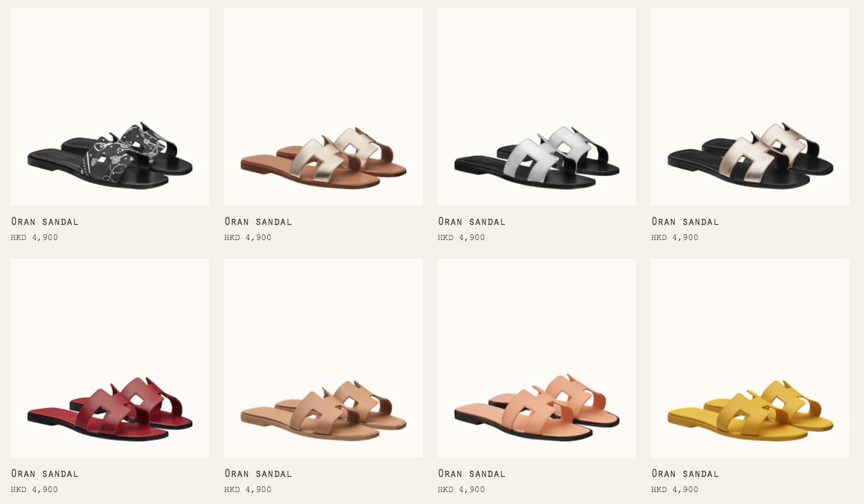Open the beige tan Oran sandal image
Screen dimensions: 864x504
323,358
